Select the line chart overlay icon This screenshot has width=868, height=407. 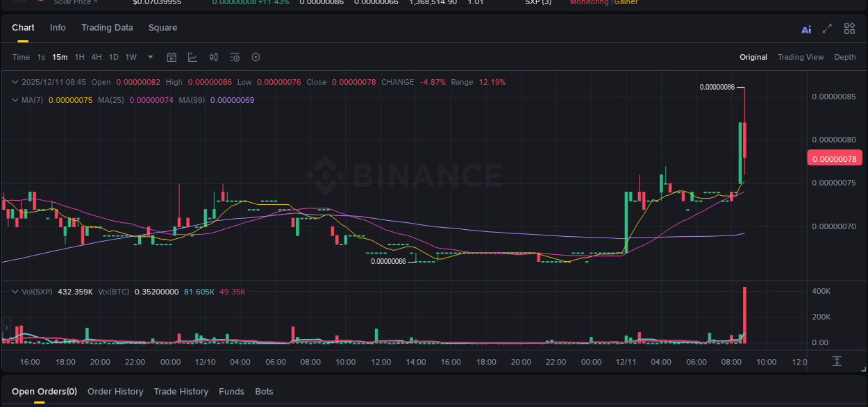point(192,57)
